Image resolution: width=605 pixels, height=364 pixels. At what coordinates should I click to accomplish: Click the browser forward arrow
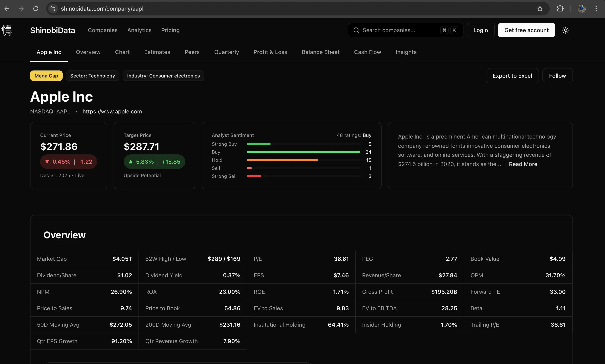coord(21,9)
